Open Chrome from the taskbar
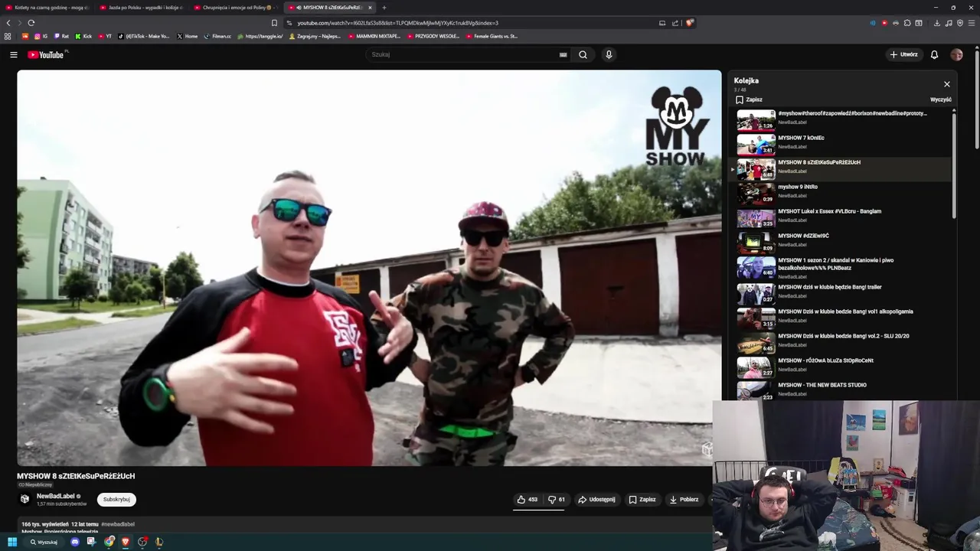The width and height of the screenshot is (980, 551). [x=109, y=542]
